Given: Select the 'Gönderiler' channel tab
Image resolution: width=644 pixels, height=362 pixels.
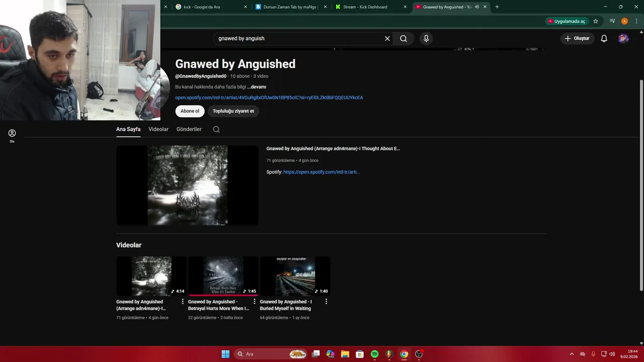Looking at the screenshot, I should (189, 129).
